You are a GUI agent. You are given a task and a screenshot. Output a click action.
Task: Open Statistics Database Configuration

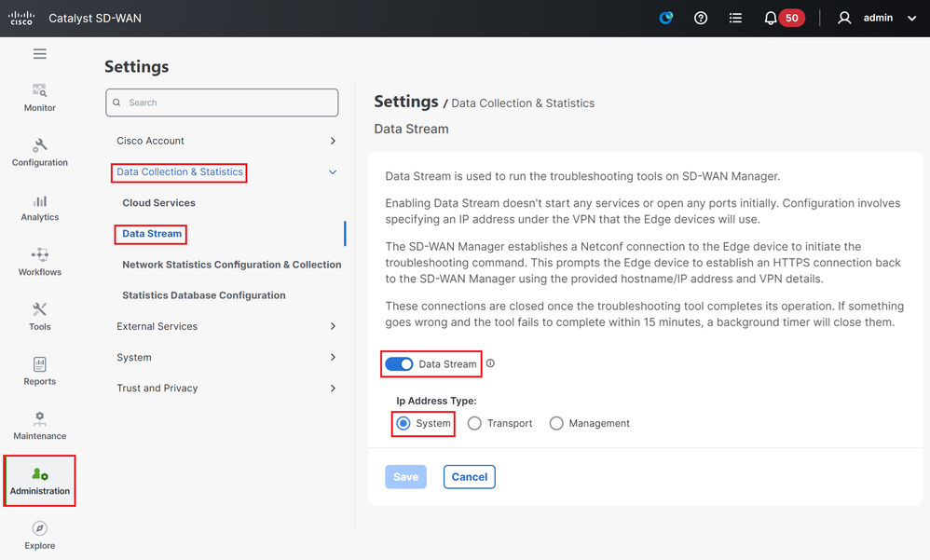tap(203, 295)
